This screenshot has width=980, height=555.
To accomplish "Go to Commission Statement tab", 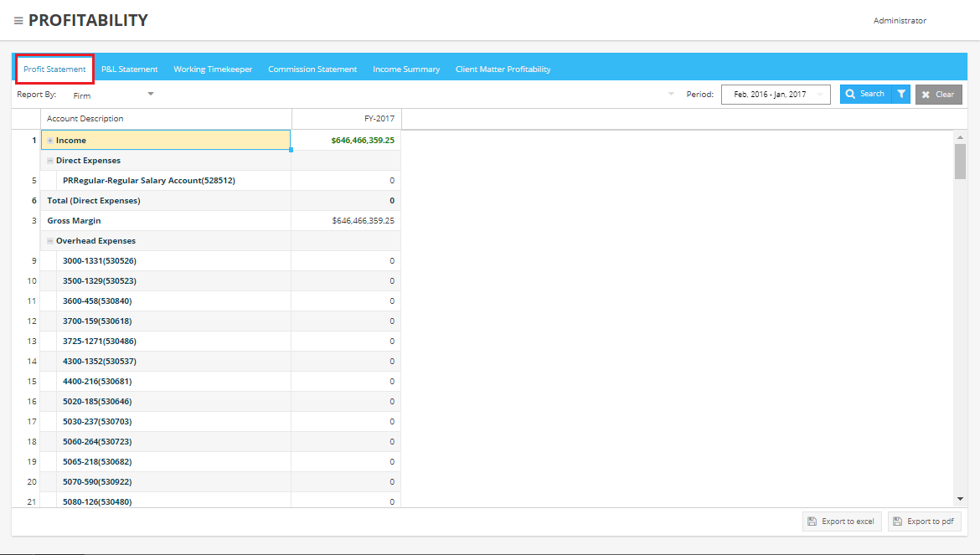I will [x=312, y=69].
